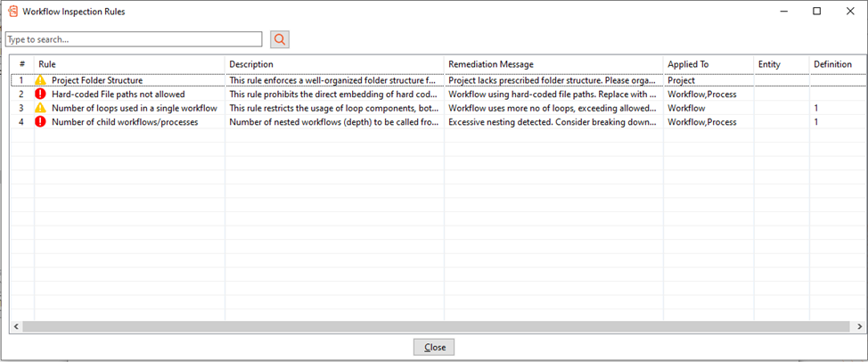
Task: Click the Description column header
Action: [x=333, y=64]
